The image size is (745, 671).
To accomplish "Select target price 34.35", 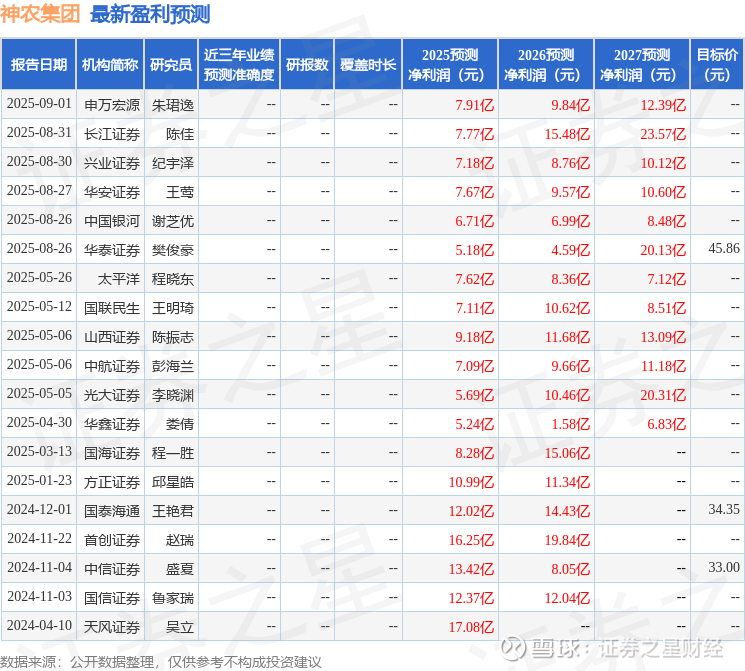I will [x=724, y=509].
